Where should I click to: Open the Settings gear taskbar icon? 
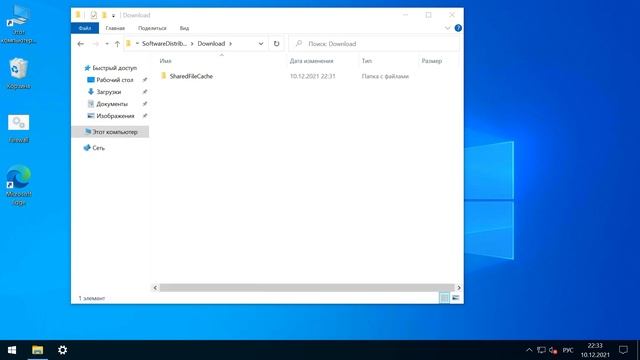point(62,350)
